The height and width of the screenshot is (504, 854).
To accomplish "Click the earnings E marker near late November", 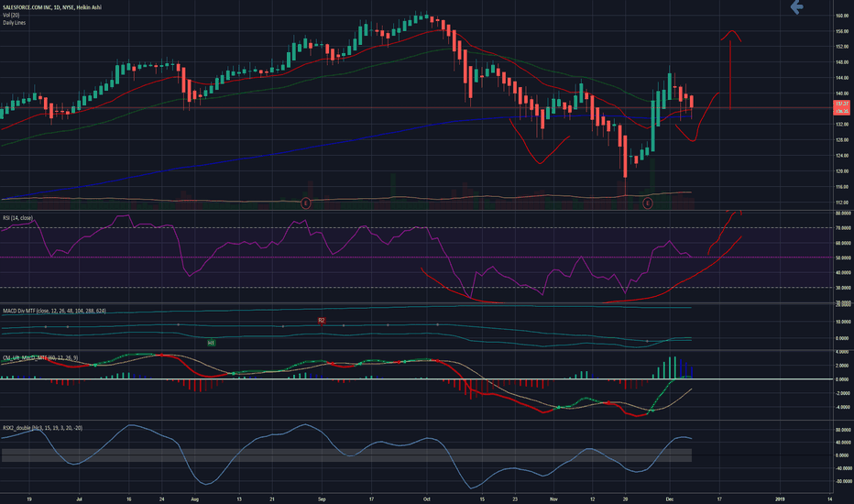I will point(647,203).
